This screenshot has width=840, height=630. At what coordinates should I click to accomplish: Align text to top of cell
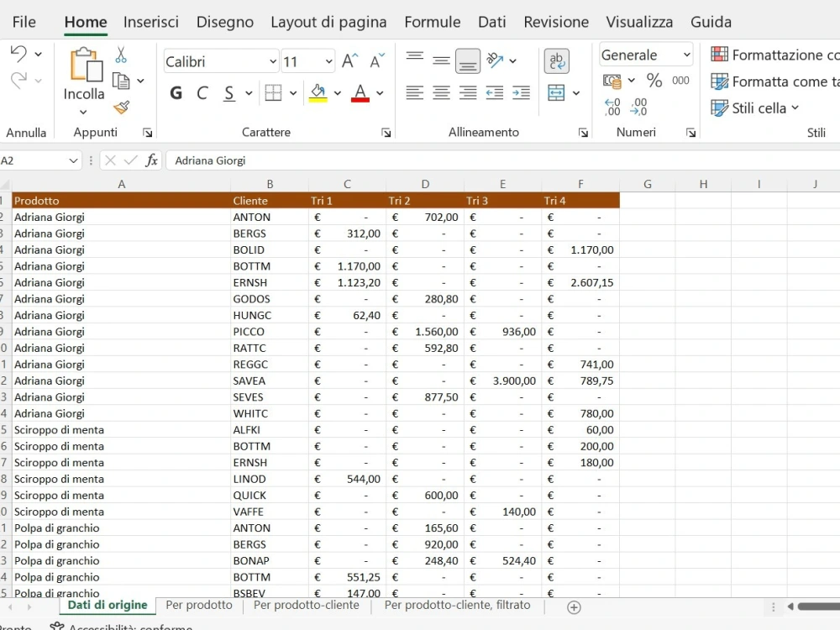(415, 55)
